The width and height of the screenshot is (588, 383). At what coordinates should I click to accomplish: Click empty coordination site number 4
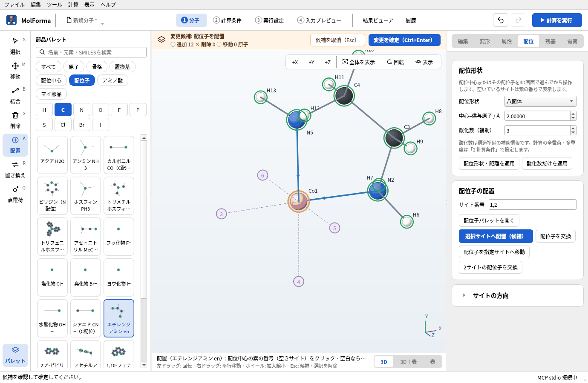pyautogui.click(x=299, y=282)
